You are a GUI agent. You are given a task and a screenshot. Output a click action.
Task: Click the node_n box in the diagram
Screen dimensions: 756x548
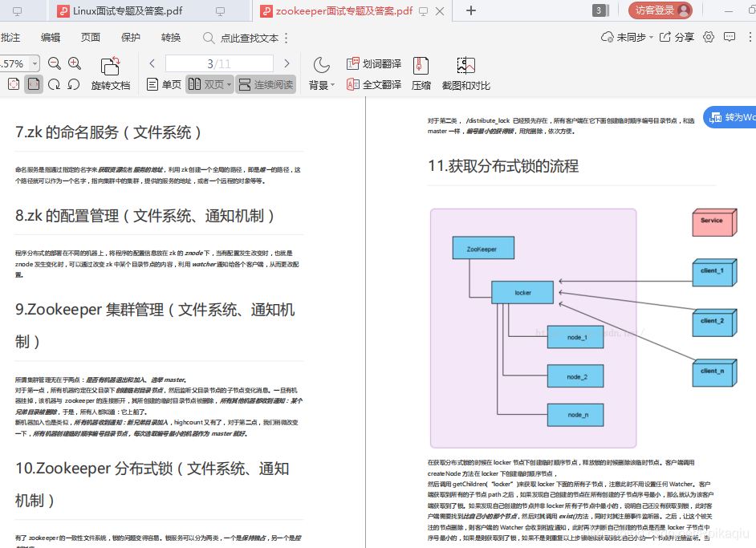[x=575, y=415]
